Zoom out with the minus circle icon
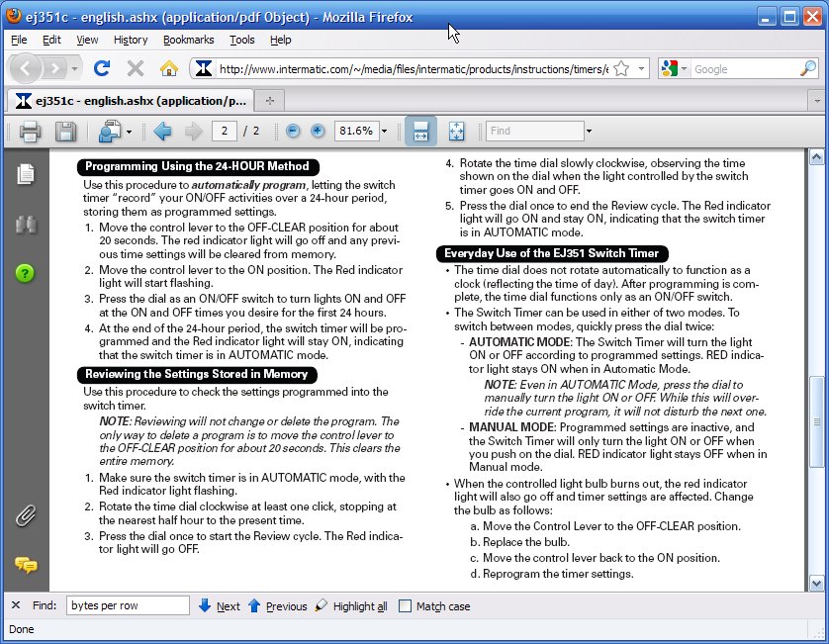829x644 pixels. click(x=293, y=131)
